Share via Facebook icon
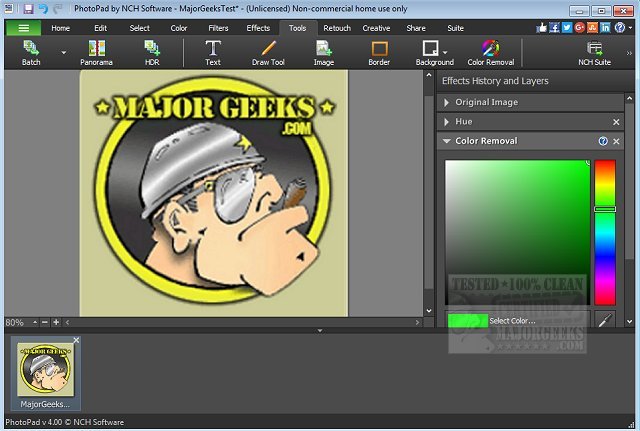Viewport: 640px width, 431px height. (554, 27)
